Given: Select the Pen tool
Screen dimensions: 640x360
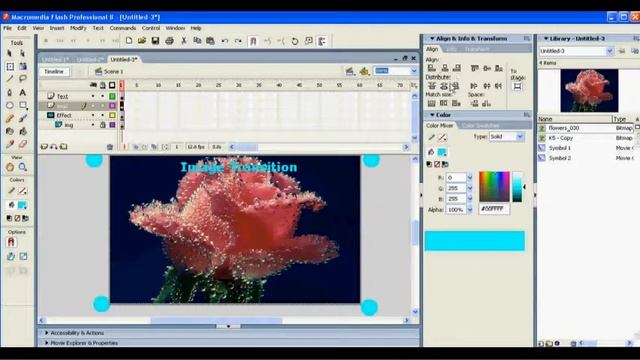Looking at the screenshot, I should coord(10,92).
